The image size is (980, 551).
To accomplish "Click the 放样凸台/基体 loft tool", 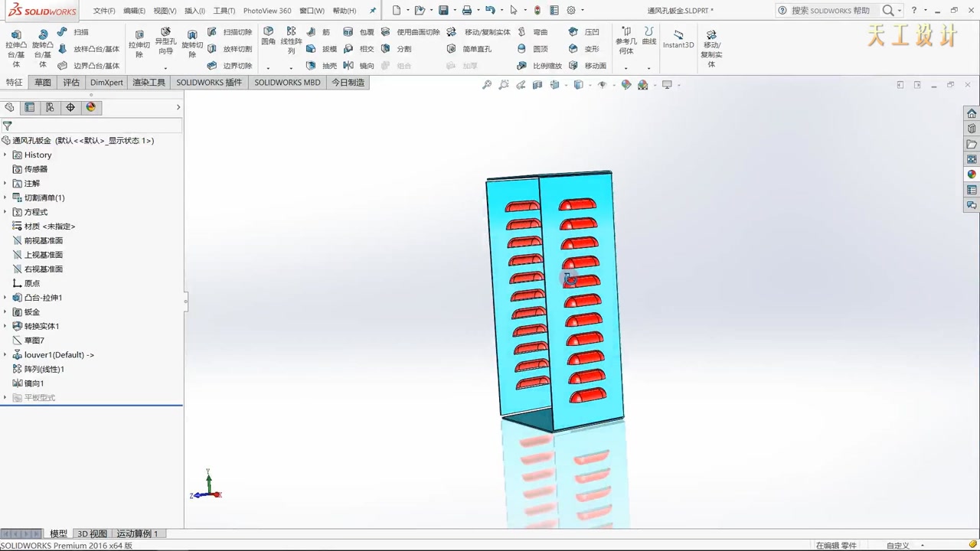I will pos(89,49).
